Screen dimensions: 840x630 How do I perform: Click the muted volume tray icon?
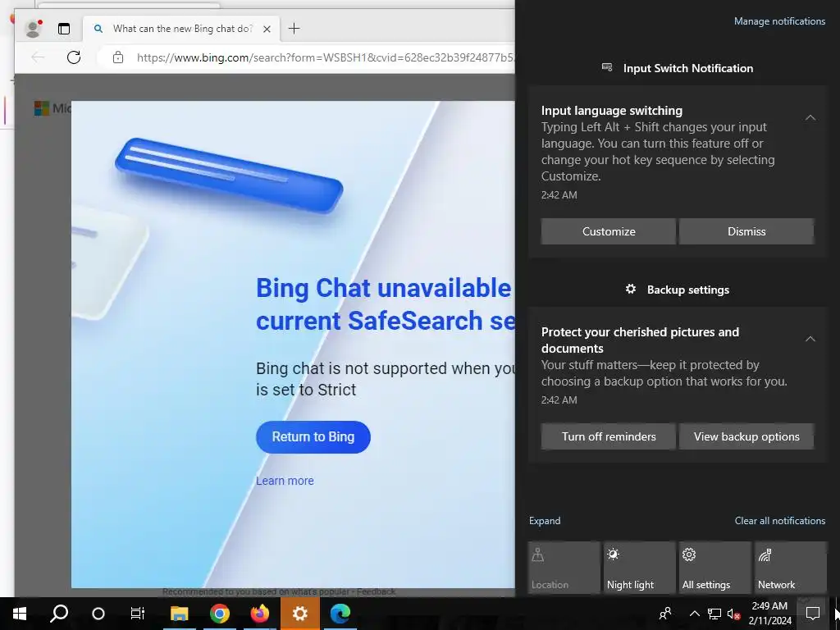tap(733, 614)
